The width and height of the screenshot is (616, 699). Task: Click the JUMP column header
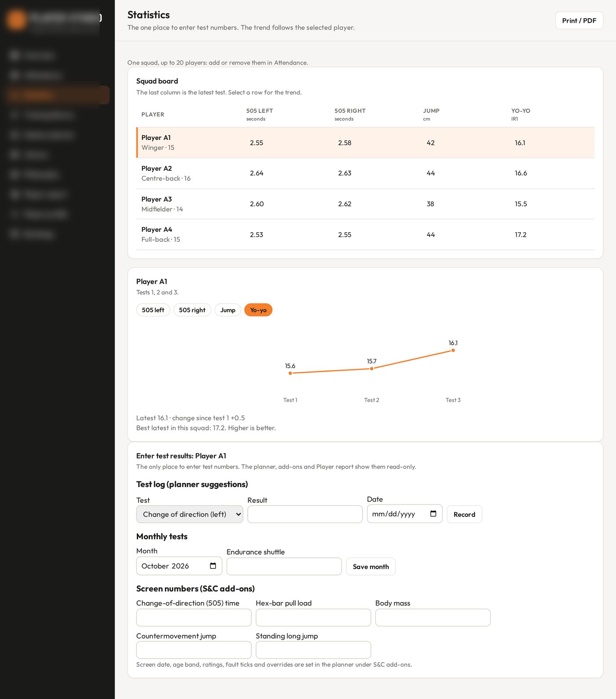coord(431,111)
